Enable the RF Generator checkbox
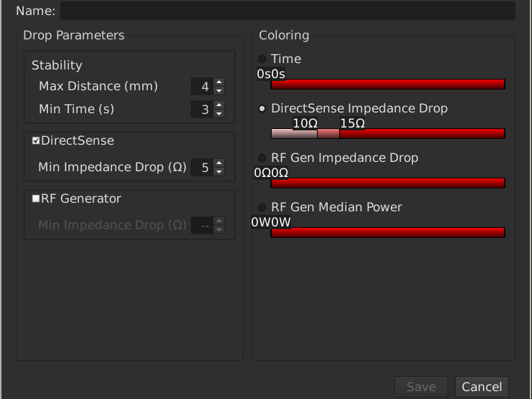 [x=36, y=199]
